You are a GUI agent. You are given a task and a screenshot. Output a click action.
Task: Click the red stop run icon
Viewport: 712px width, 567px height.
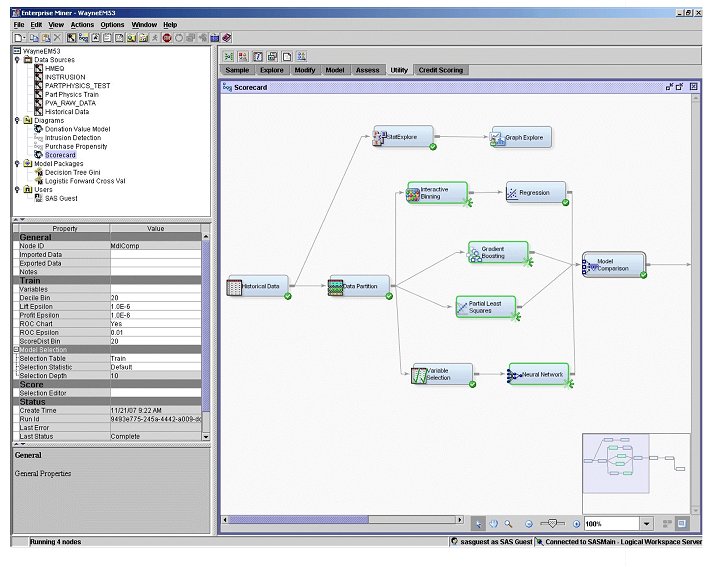click(167, 38)
